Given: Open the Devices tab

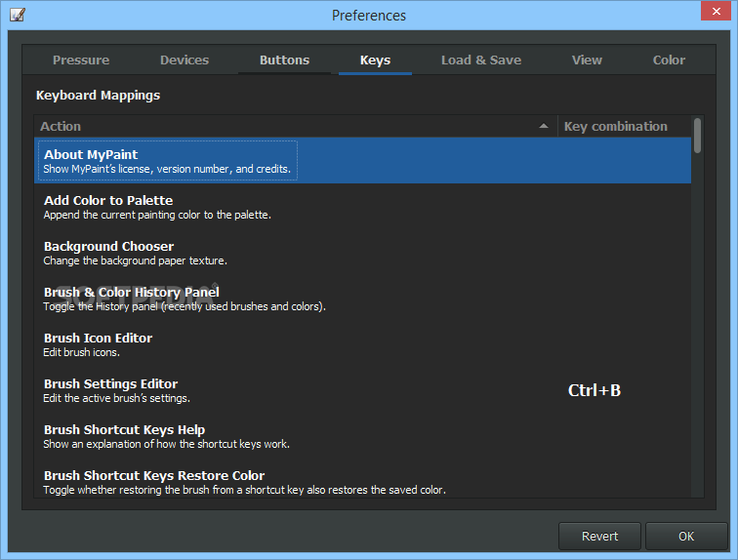Looking at the screenshot, I should [x=184, y=60].
